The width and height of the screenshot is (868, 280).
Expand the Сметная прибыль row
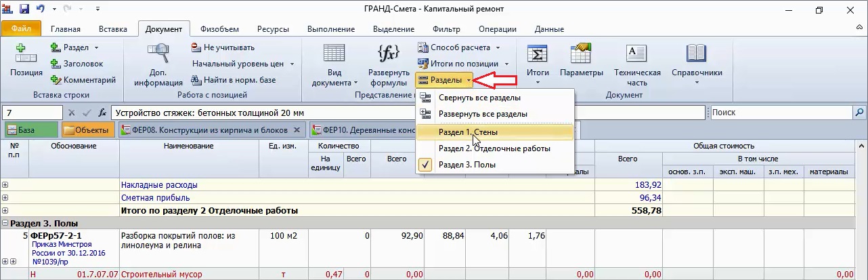(x=5, y=197)
